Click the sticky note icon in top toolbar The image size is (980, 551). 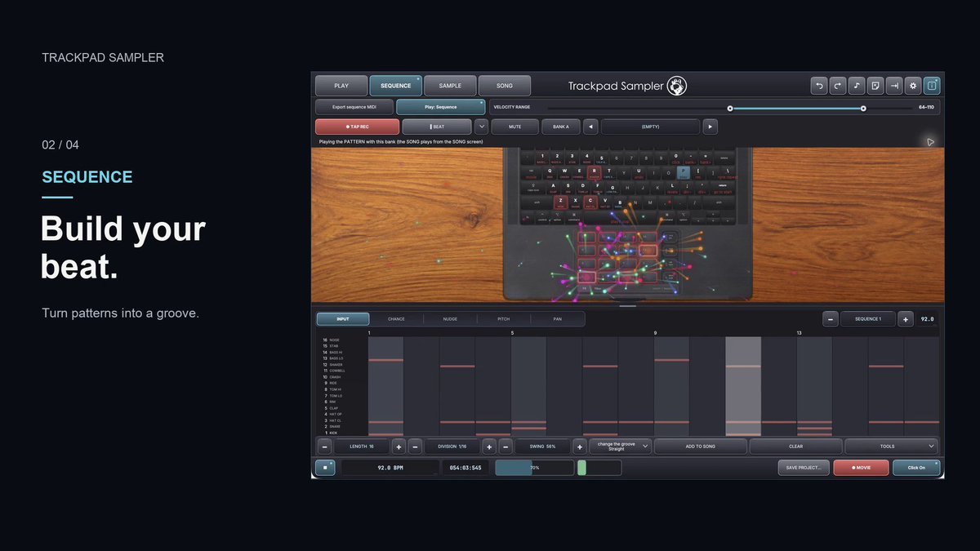coord(875,85)
